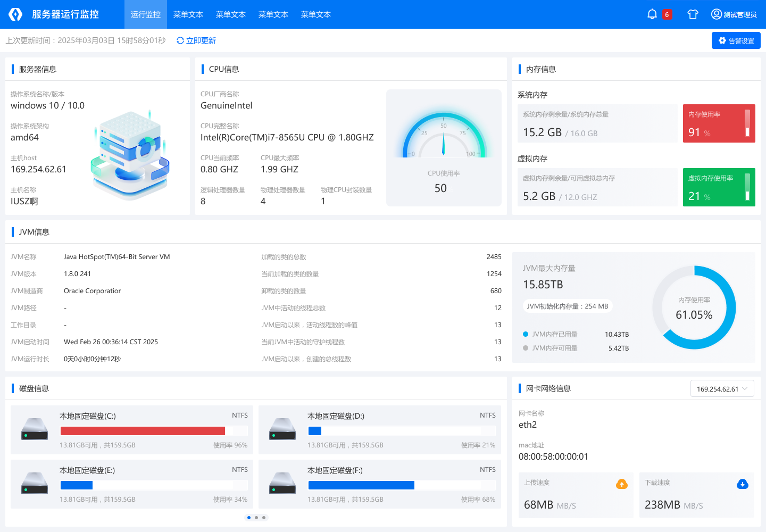Click the orange upload speed icon
The height and width of the screenshot is (532, 766).
(621, 484)
